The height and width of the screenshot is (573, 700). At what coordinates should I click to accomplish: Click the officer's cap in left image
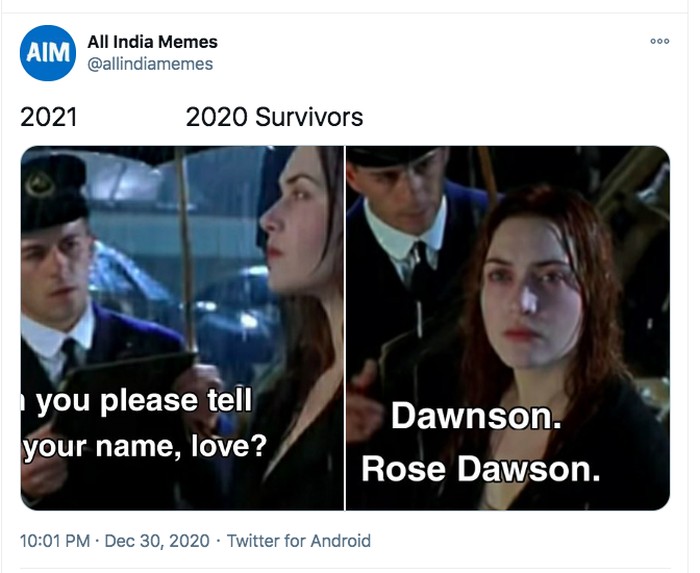(x=54, y=192)
